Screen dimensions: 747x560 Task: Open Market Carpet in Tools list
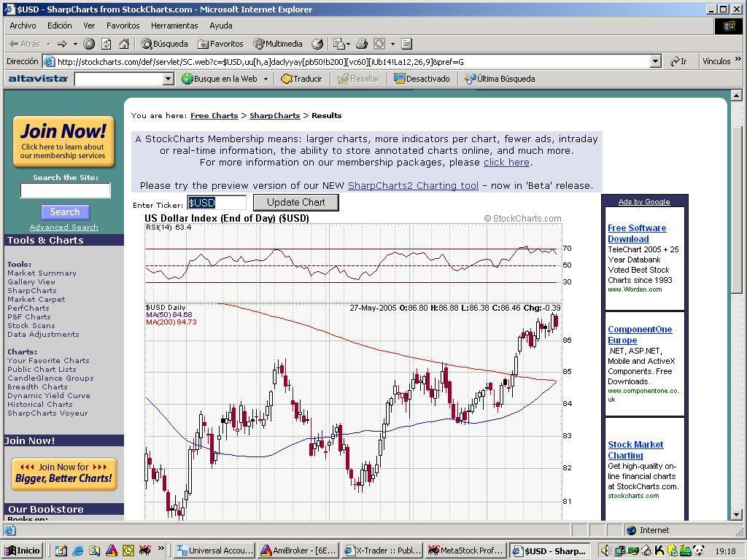click(x=36, y=300)
